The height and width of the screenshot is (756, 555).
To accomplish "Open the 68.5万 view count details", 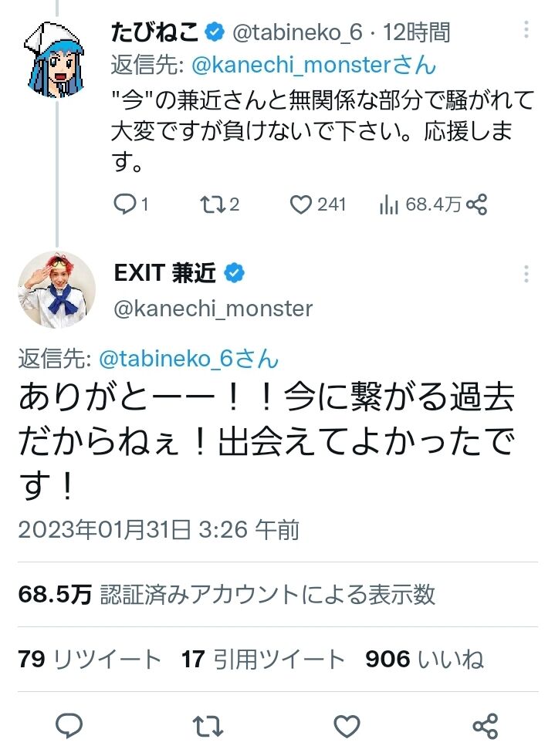I will pyautogui.click(x=226, y=594).
